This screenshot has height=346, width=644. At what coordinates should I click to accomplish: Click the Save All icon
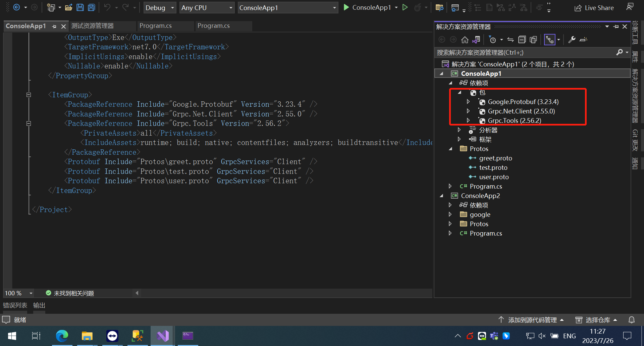click(x=91, y=7)
